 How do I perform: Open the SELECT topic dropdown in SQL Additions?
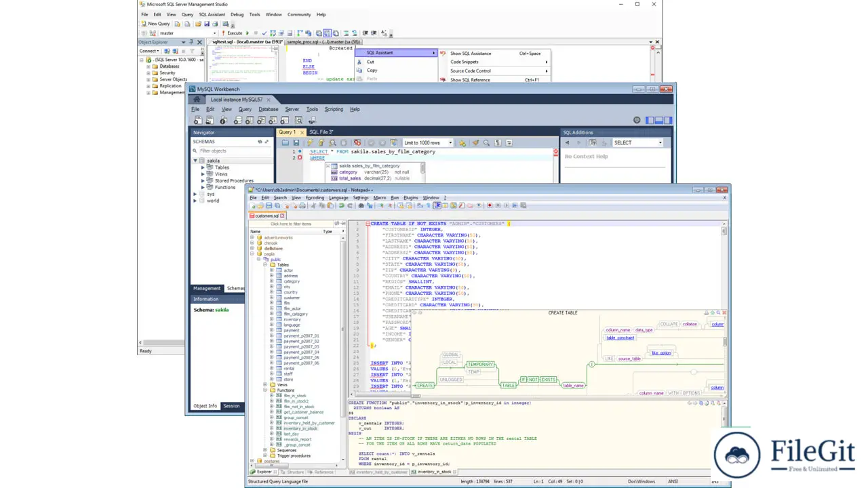[637, 142]
